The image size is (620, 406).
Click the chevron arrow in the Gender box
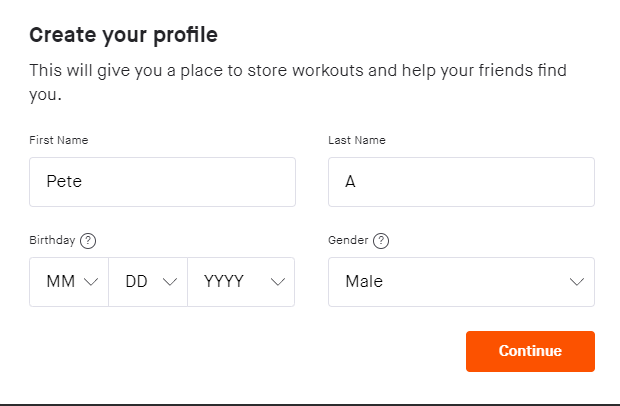click(577, 282)
